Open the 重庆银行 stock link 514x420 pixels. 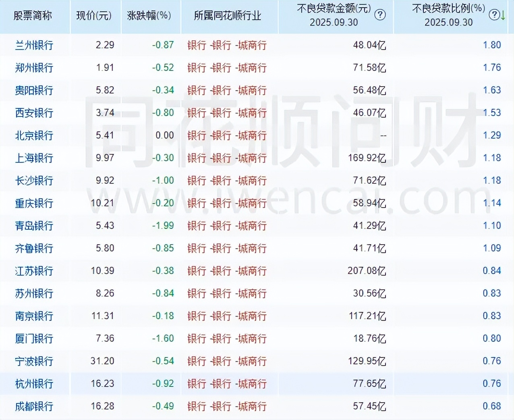point(34,203)
